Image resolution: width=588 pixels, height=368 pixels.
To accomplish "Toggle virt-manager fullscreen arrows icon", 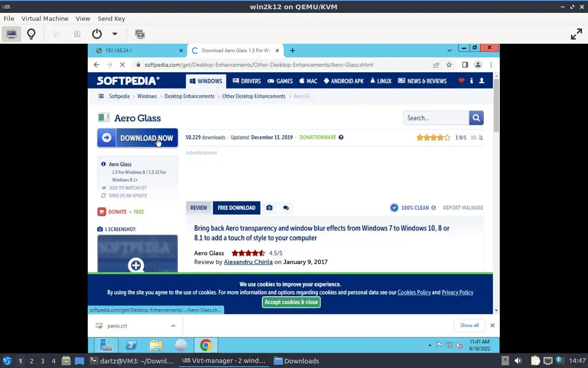I will (576, 34).
